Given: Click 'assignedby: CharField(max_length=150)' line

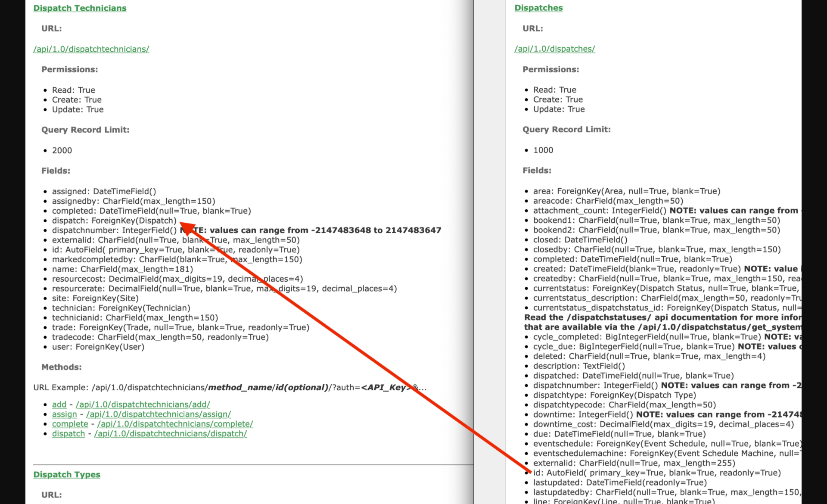Looking at the screenshot, I should click(134, 201).
